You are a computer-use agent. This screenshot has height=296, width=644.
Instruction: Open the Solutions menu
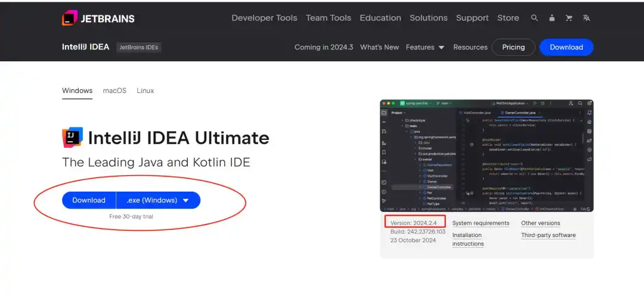pos(428,18)
